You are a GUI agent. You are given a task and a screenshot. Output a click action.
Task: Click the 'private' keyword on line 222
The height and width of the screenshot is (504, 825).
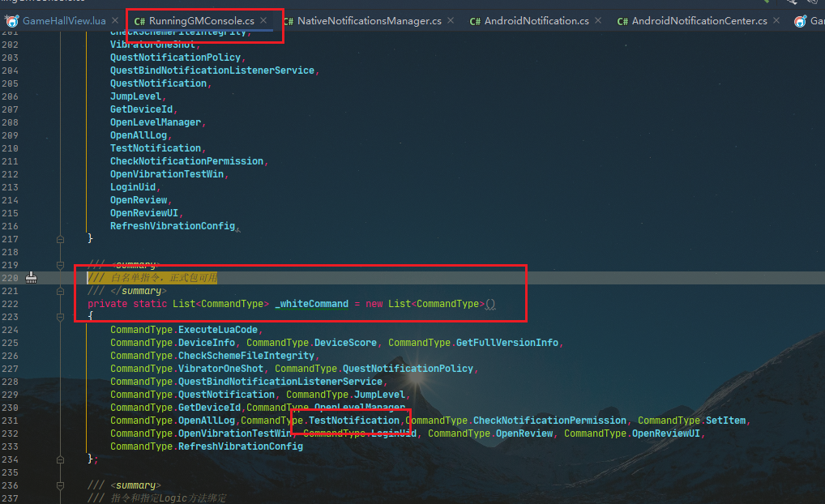click(x=107, y=304)
